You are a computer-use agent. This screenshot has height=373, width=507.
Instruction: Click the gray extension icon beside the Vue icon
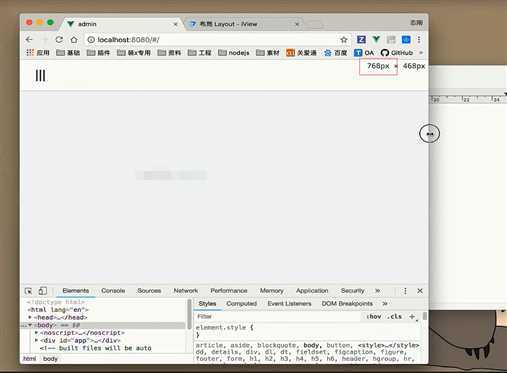pos(391,40)
